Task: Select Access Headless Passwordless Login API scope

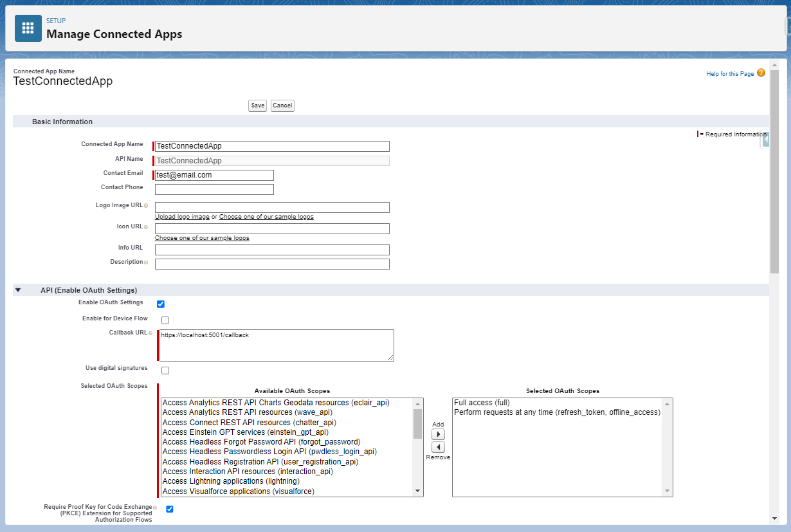Action: click(x=287, y=452)
